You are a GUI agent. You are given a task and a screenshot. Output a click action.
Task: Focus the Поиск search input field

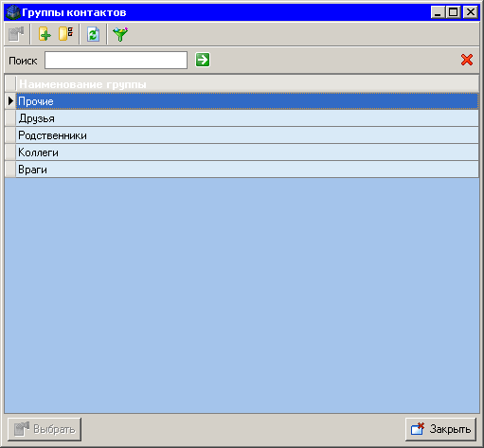(x=116, y=60)
